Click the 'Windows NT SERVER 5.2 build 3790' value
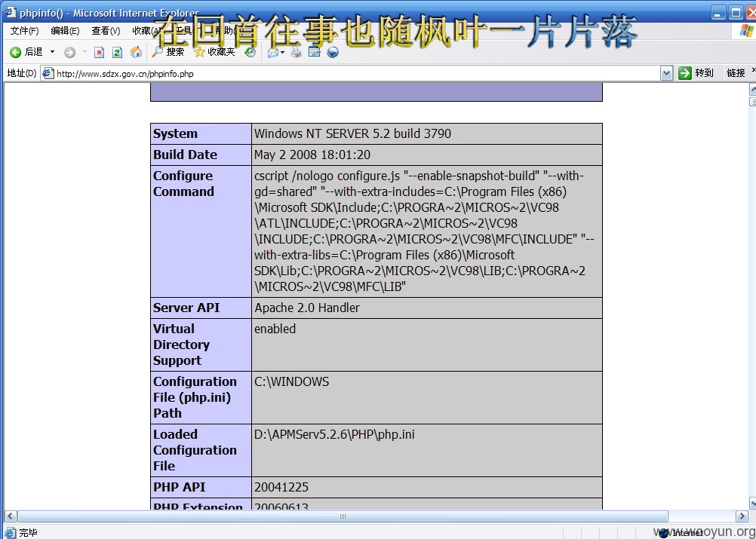The height and width of the screenshot is (539, 756). tap(353, 133)
